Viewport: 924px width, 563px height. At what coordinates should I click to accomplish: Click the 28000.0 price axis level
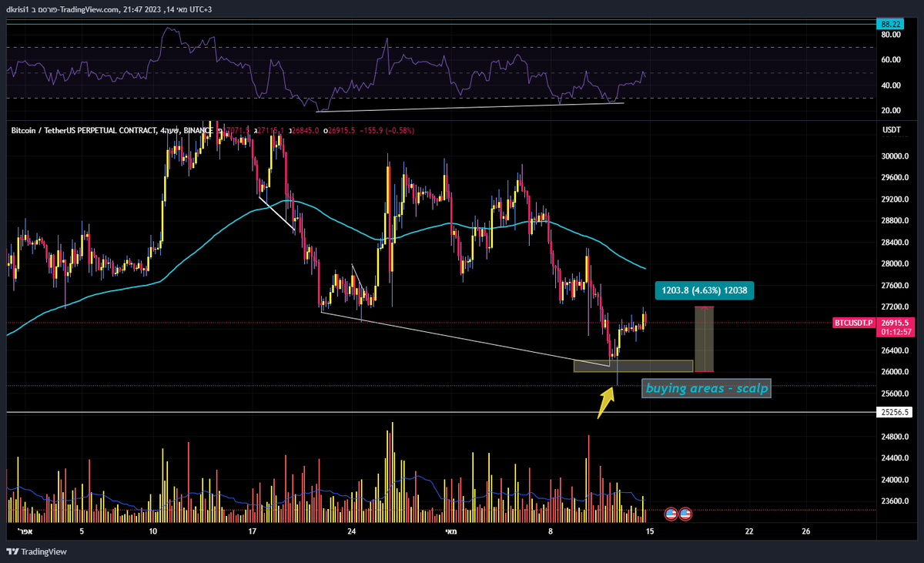895,264
